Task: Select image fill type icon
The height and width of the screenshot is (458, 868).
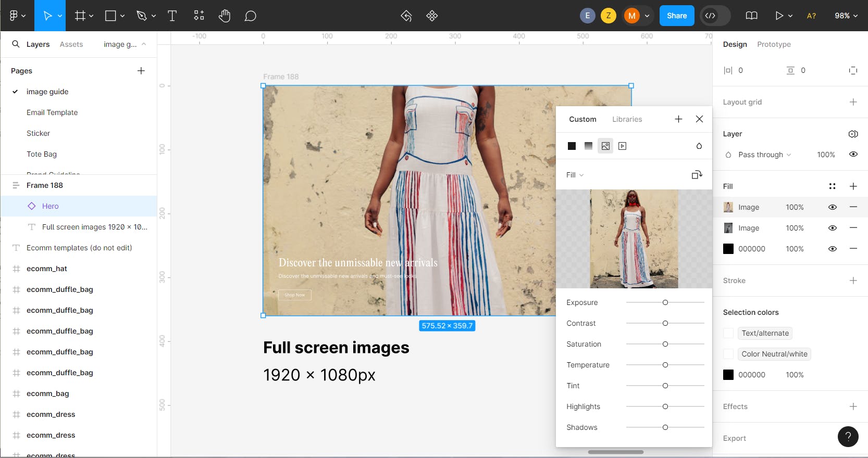Action: [x=605, y=146]
